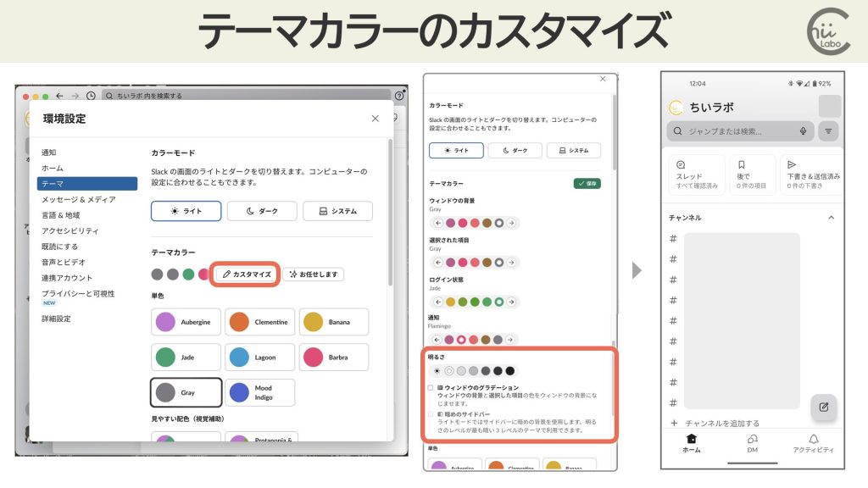The height and width of the screenshot is (488, 868).
Task: Click help question mark icon in desktop toolbar
Action: 399,96
